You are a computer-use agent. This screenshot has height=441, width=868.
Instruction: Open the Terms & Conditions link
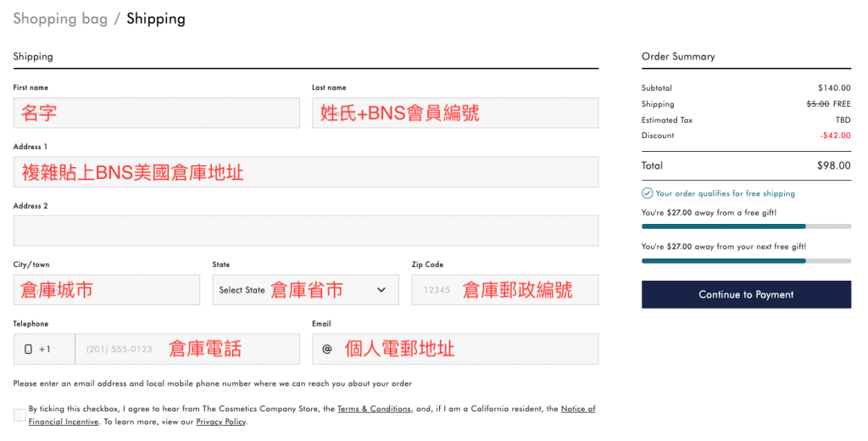374,409
